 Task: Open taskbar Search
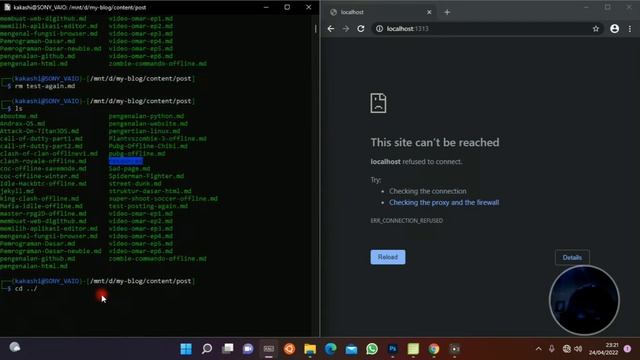coord(207,349)
